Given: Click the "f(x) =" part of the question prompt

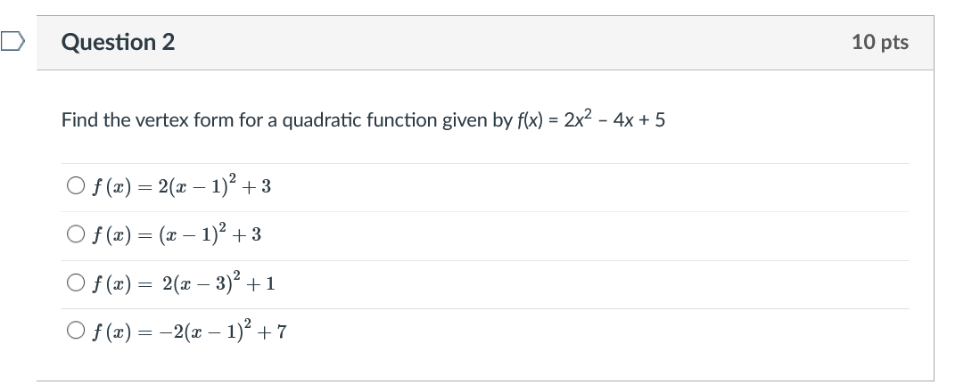Looking at the screenshot, I should 538,119.
